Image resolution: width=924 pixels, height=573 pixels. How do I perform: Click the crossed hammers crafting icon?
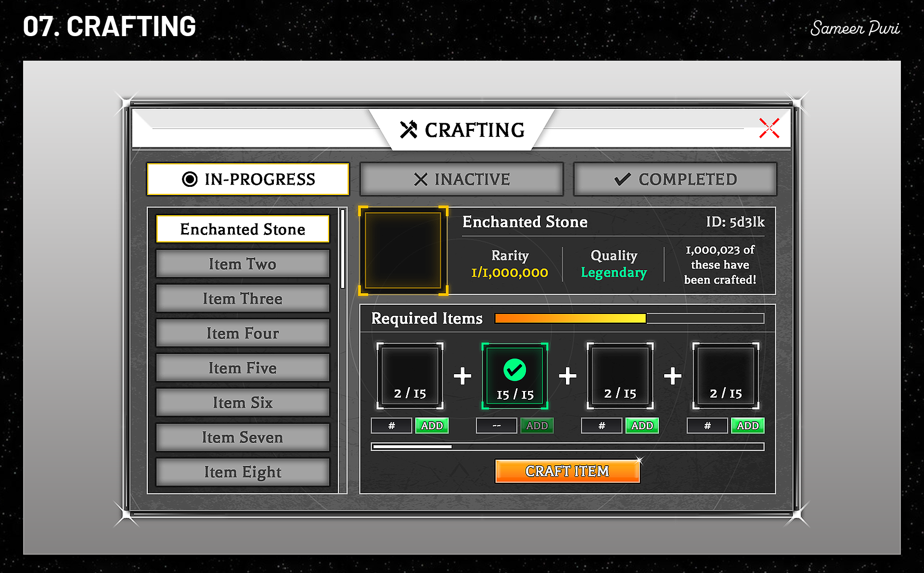(409, 130)
